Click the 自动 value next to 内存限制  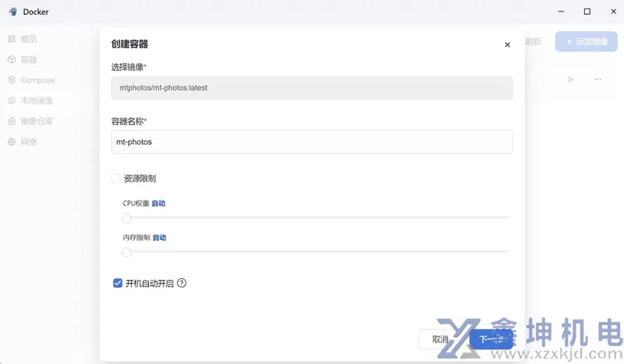pos(159,238)
